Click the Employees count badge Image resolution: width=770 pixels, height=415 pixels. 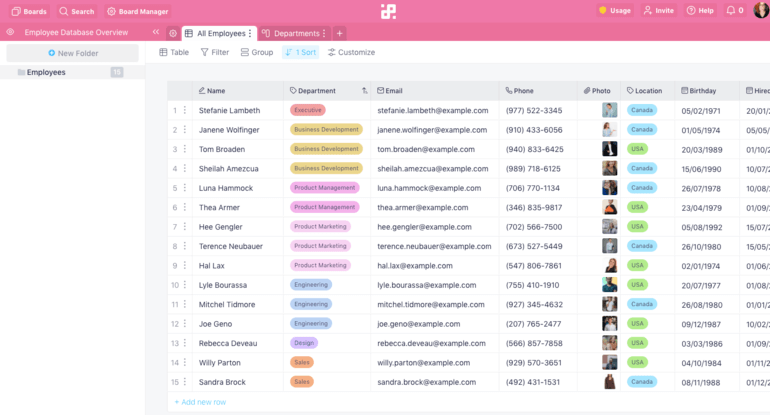pos(116,72)
